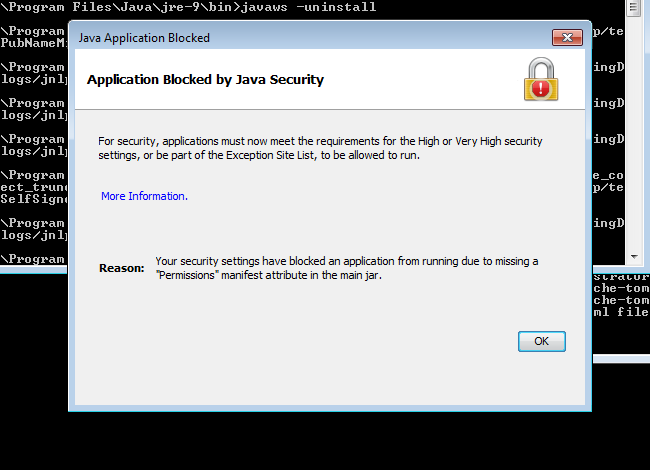This screenshot has height=470, width=650.
Task: Click the quoted Permissions word
Action: pos(187,275)
